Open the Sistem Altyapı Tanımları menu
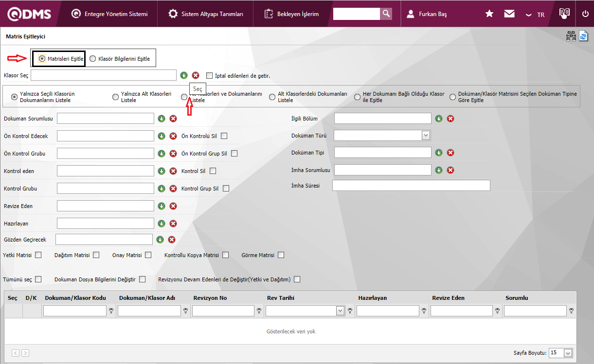Image resolution: width=594 pixels, height=364 pixels. tap(206, 14)
